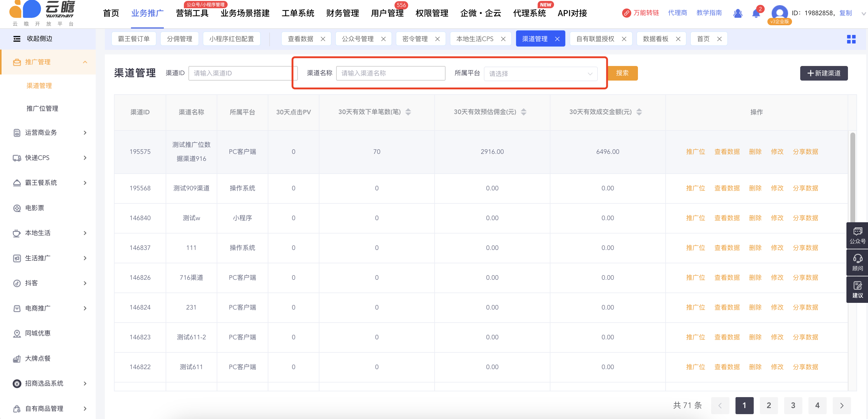Click the 万能转链 link icon
The width and height of the screenshot is (868, 419).
[626, 13]
